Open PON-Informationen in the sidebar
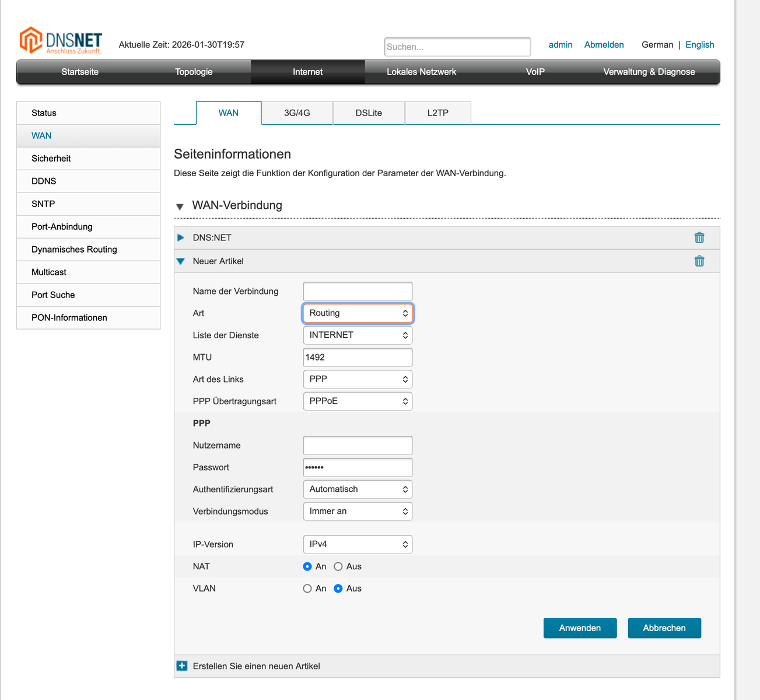Viewport: 760px width, 700px height. (x=88, y=318)
